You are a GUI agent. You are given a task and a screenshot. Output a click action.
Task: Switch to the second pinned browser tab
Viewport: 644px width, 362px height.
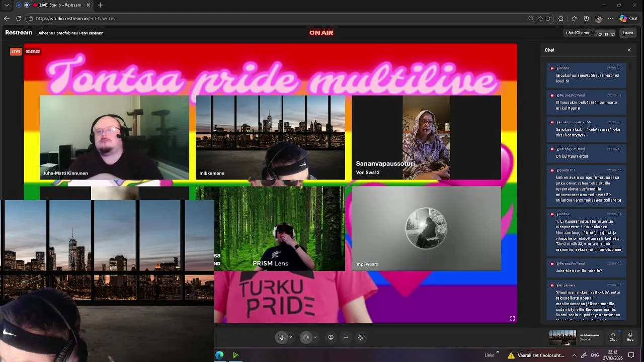(27, 5)
